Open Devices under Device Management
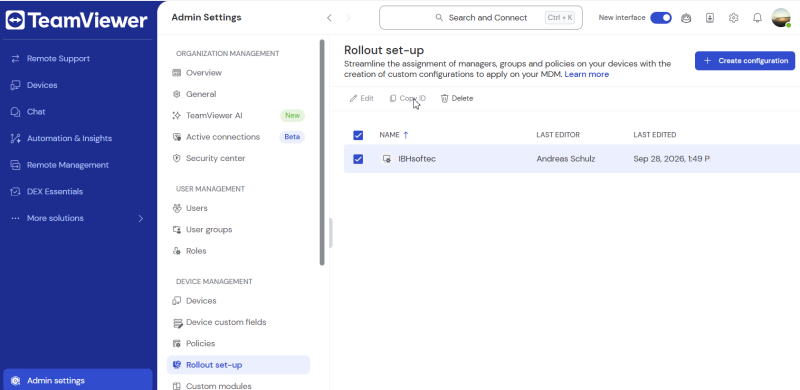 pos(201,301)
